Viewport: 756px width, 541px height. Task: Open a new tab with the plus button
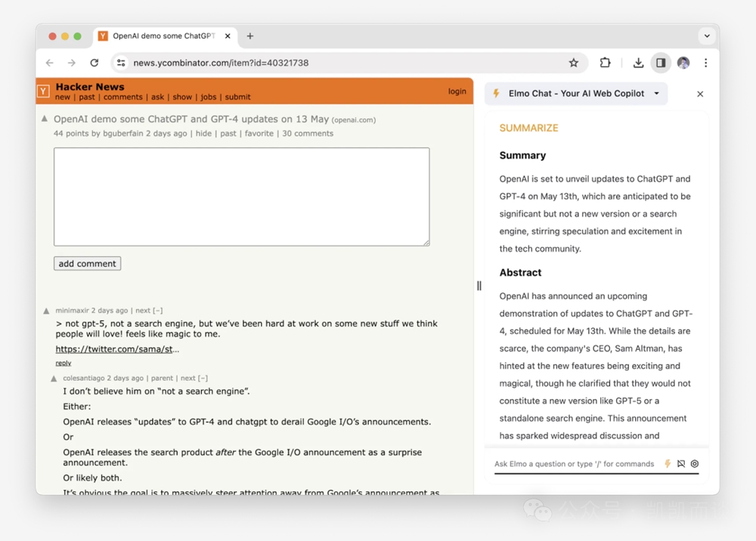249,36
